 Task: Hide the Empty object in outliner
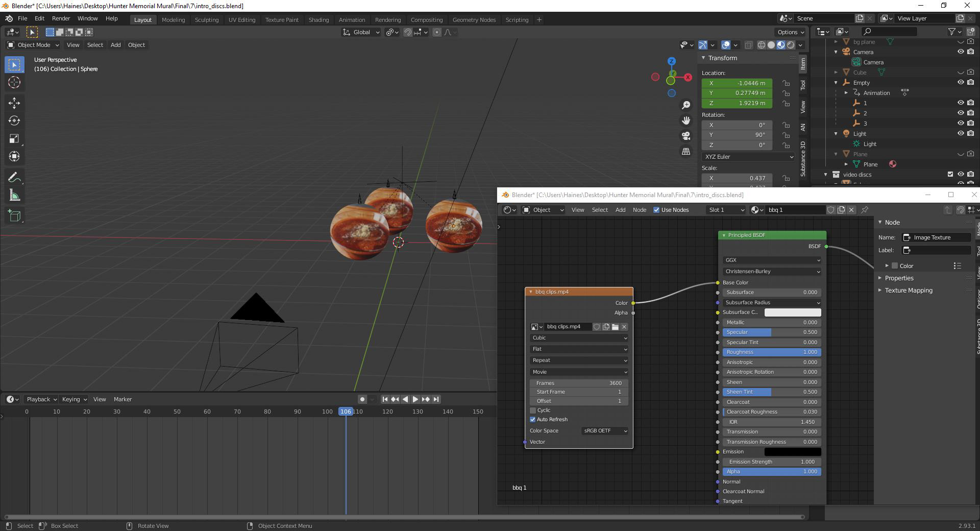click(961, 83)
